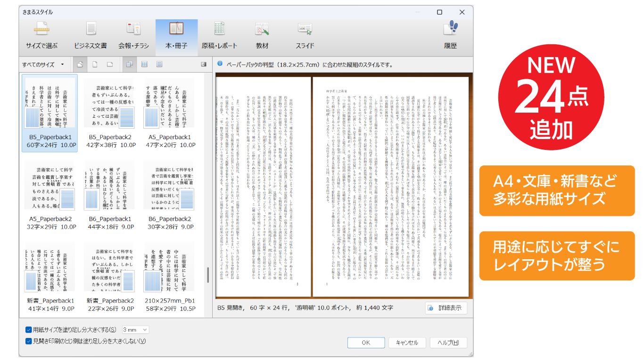Viewport: 644px width, 362px height.
Task: Confirm the style with OK
Action: pyautogui.click(x=366, y=343)
